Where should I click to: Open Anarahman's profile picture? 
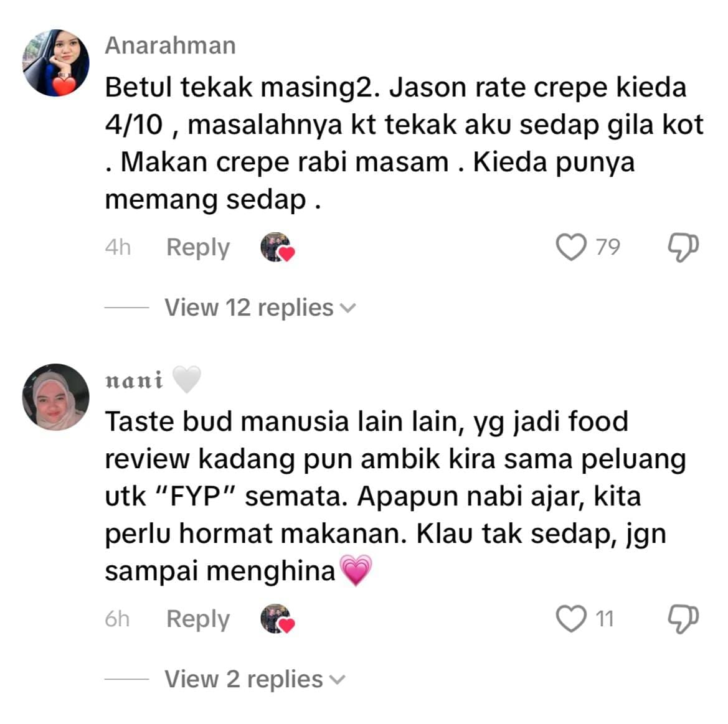tap(55, 63)
